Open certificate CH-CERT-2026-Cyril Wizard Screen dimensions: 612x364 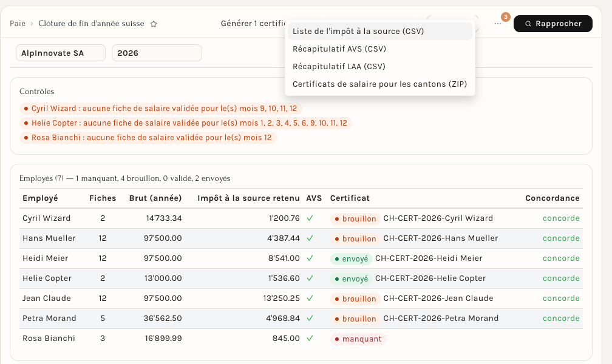tap(438, 218)
